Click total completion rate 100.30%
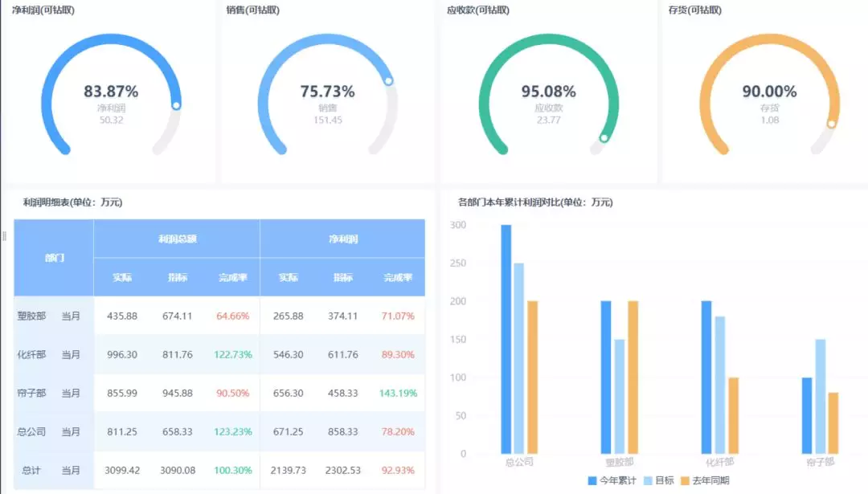 (232, 470)
